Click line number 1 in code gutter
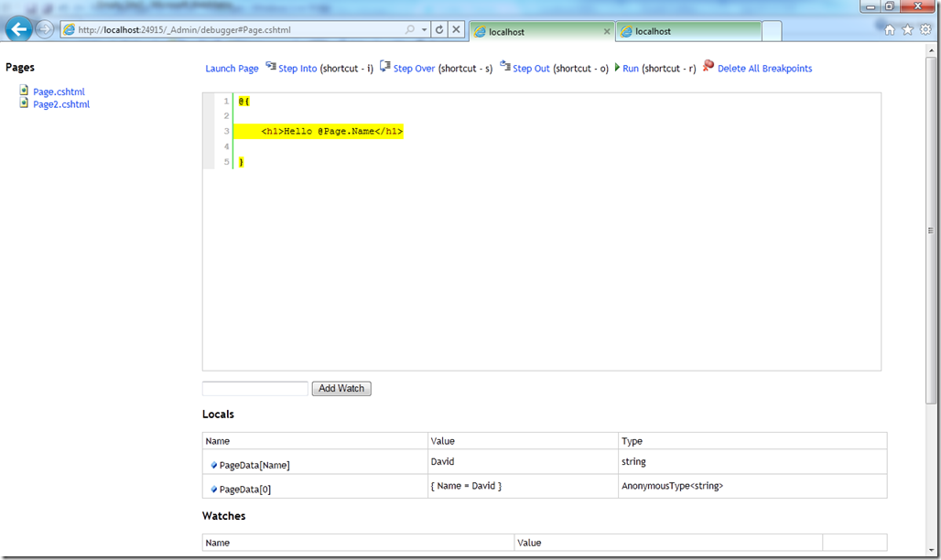Viewport: 941px width, 560px height. (226, 101)
